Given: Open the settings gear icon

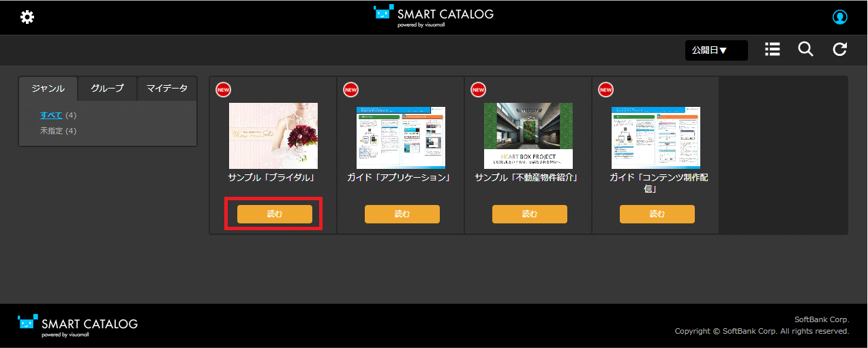Looking at the screenshot, I should pyautogui.click(x=27, y=17).
